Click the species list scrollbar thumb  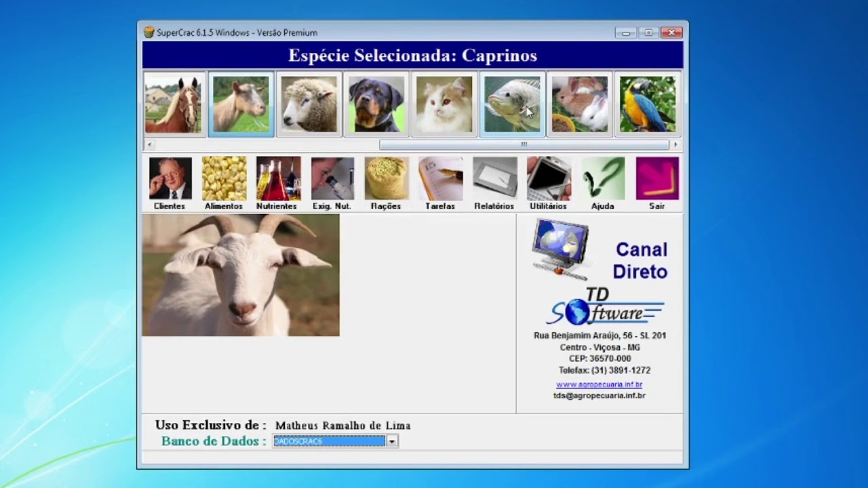(x=524, y=144)
